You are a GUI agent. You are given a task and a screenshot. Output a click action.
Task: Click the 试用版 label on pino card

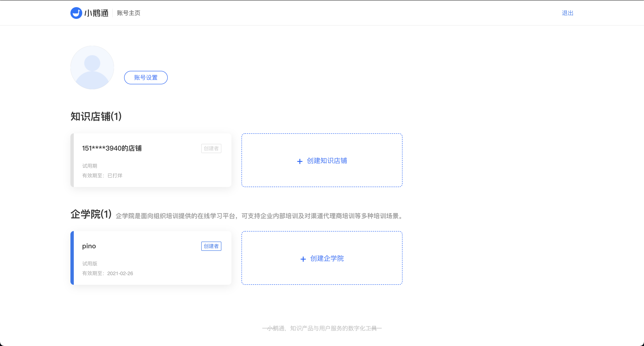90,264
